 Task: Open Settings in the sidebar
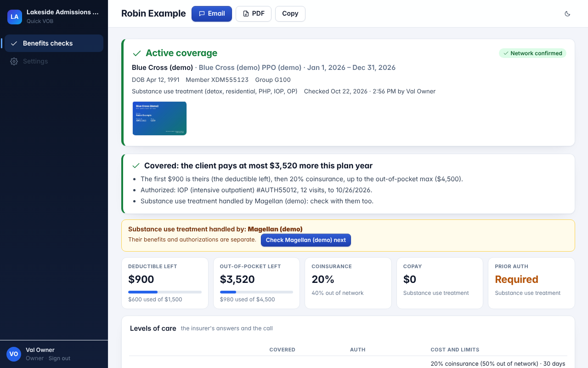click(54, 61)
